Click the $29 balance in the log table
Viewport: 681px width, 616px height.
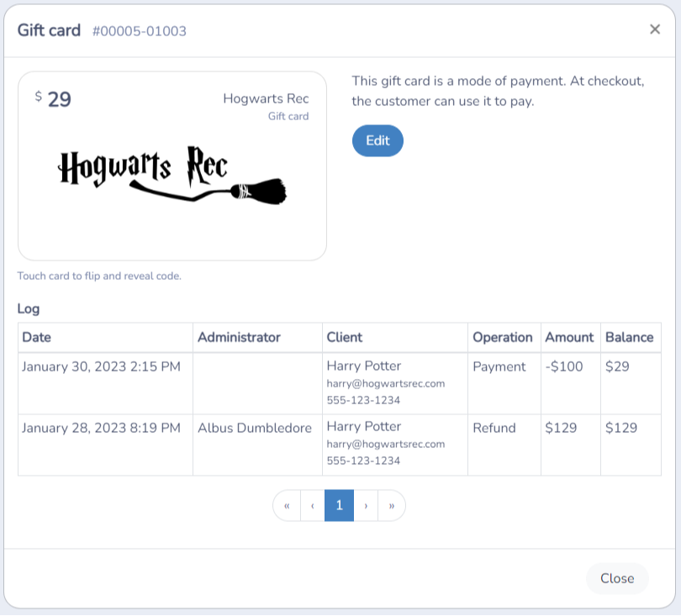click(x=617, y=366)
